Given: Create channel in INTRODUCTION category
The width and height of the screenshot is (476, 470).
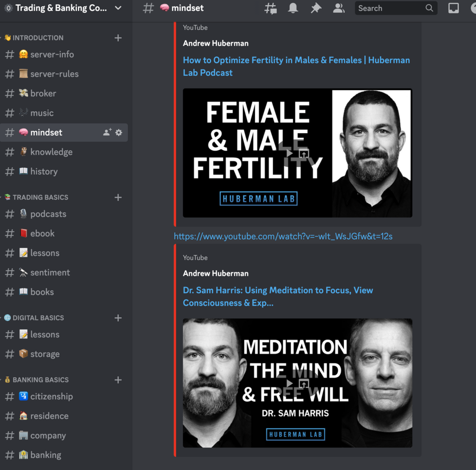Looking at the screenshot, I should (x=118, y=38).
